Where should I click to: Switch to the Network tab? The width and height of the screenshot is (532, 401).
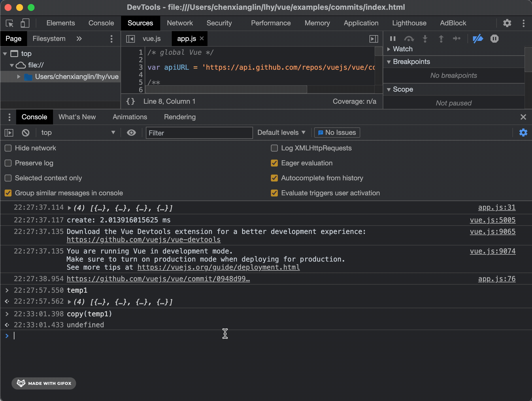[x=180, y=23]
